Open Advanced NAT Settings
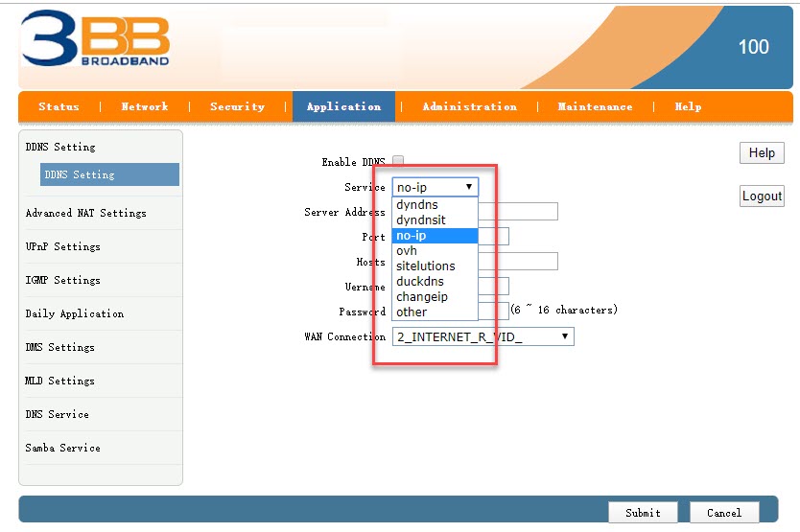Image resolution: width=800 pixels, height=532 pixels. point(85,213)
